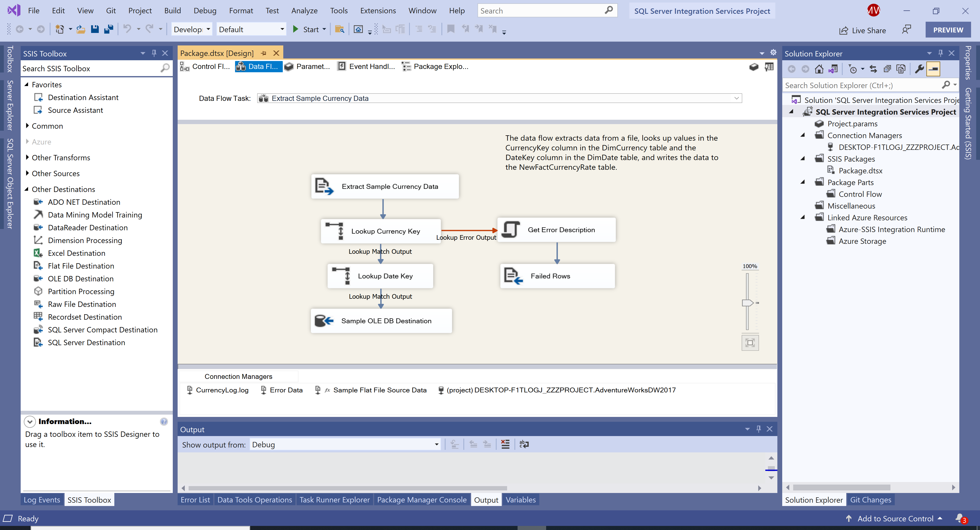The image size is (980, 530).
Task: Toggle Preview Selected Items in Solution Explorer
Action: click(933, 69)
